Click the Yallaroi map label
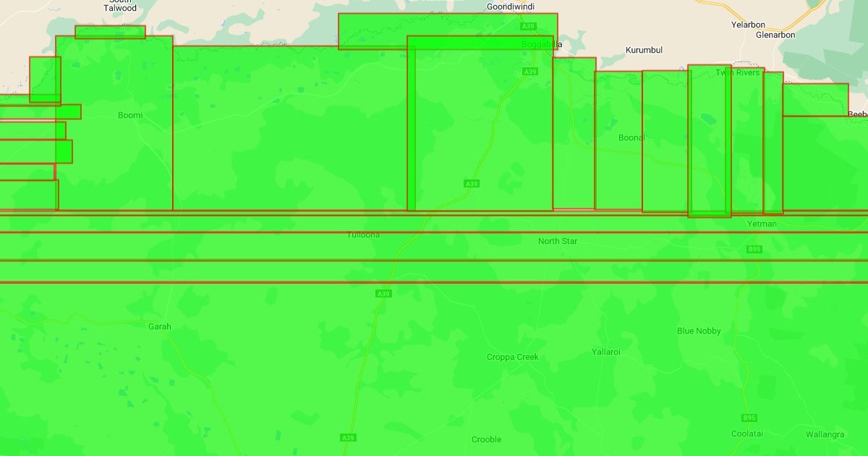The image size is (868, 456). [x=606, y=352]
